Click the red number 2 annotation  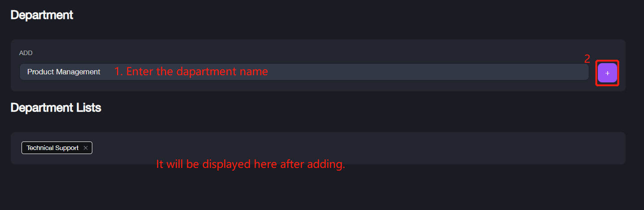point(587,59)
